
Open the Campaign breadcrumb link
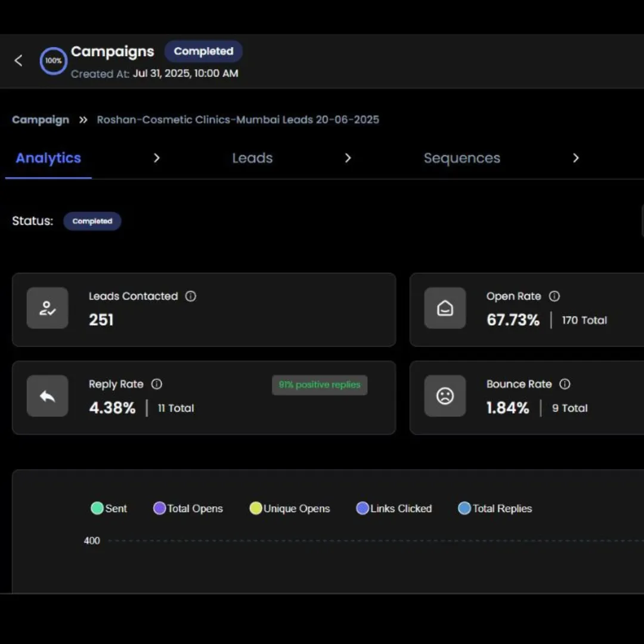(41, 120)
